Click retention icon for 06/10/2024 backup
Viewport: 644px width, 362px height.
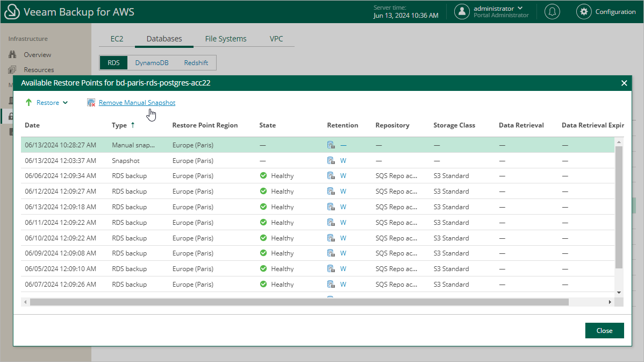click(331, 238)
